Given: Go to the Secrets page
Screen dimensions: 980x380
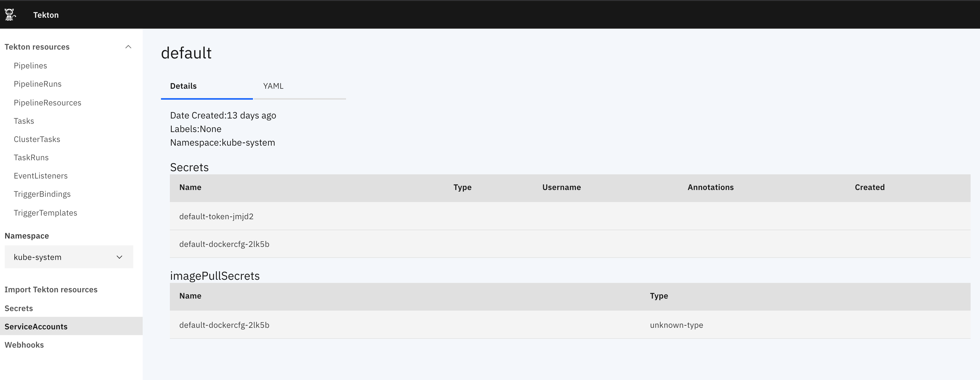Looking at the screenshot, I should tap(18, 308).
